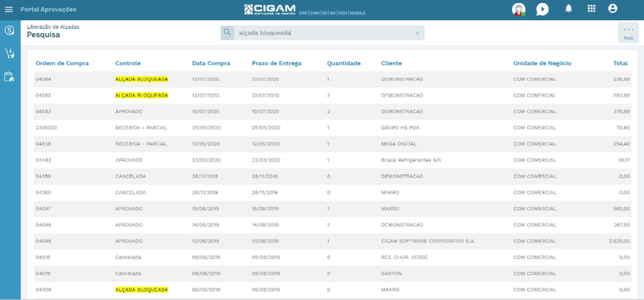
Task: Click client GASTON
Action: pos(391,273)
